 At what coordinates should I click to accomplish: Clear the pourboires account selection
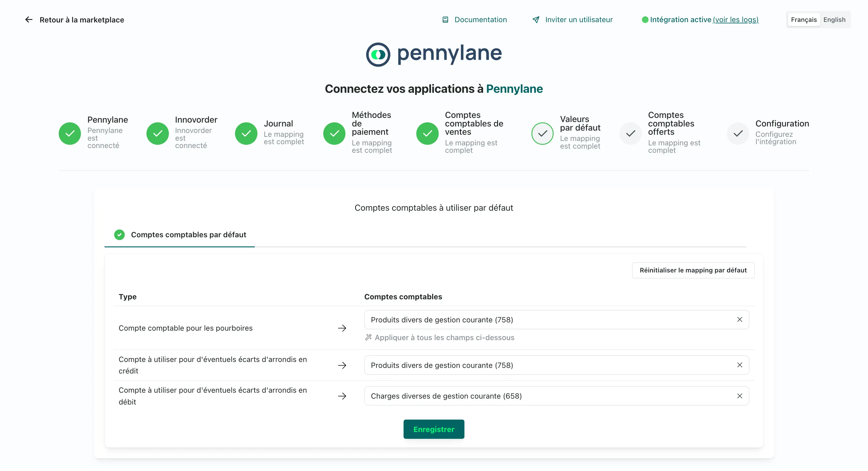pos(740,319)
